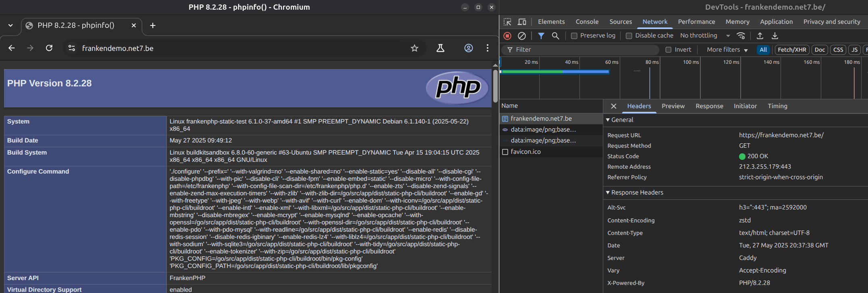Click the PHP logo image
Viewport: 868px width, 293px height.
(458, 88)
